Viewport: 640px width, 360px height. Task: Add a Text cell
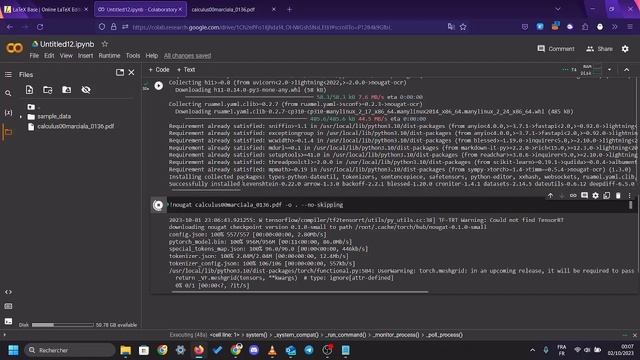coord(186,70)
